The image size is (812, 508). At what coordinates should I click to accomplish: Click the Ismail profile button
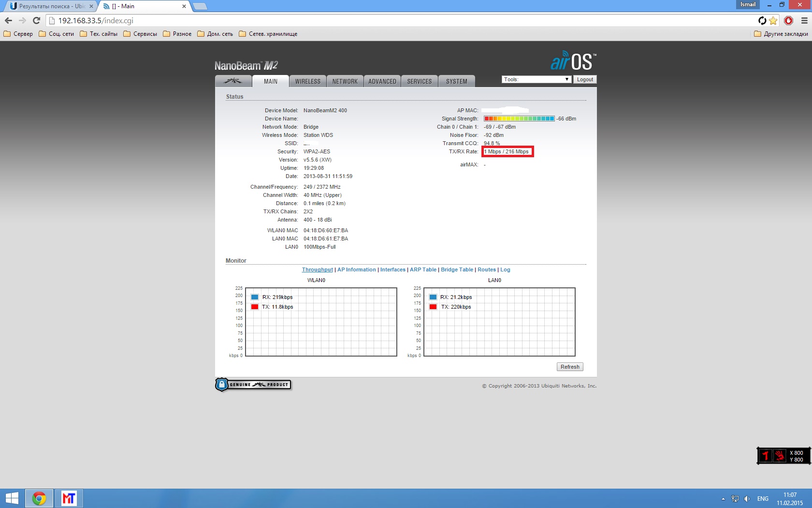pos(748,4)
